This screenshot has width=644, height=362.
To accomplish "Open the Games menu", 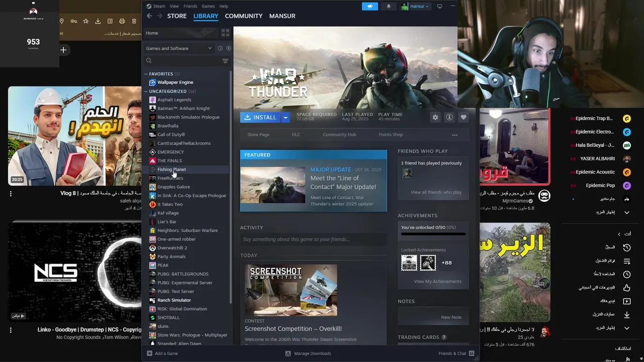I will (x=208, y=6).
